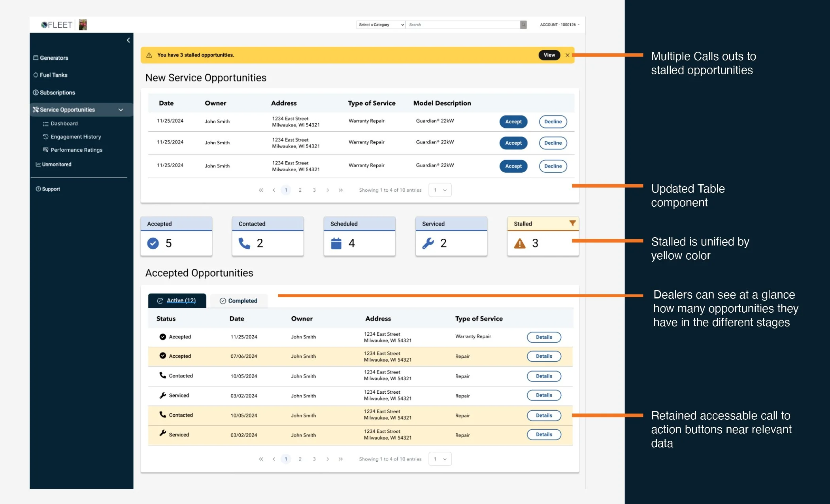The image size is (830, 504).
Task: Collapse the sidebar with the chevron arrow
Action: [128, 40]
